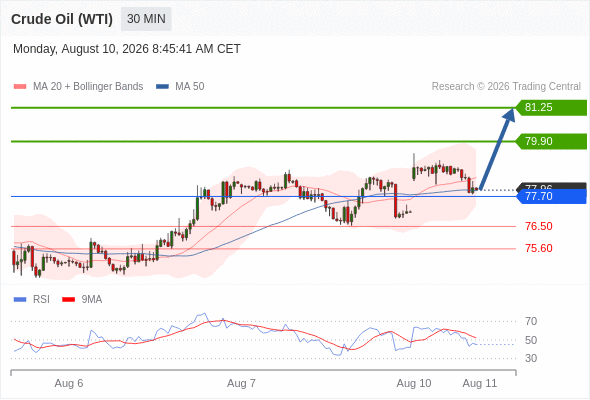Click the pink MA 20 legend swatch
The width and height of the screenshot is (590, 400).
pos(20,87)
